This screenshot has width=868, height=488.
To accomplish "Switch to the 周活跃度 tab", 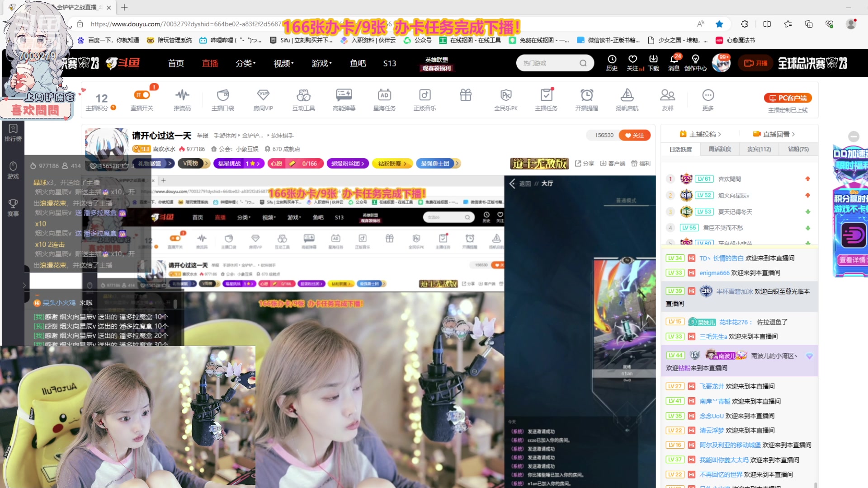I will point(720,149).
